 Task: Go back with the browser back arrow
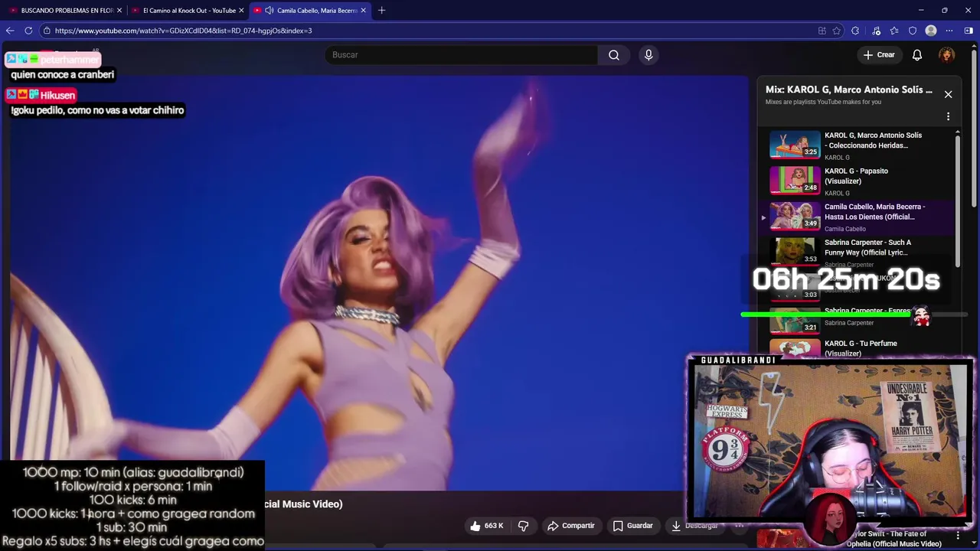pos(10,31)
